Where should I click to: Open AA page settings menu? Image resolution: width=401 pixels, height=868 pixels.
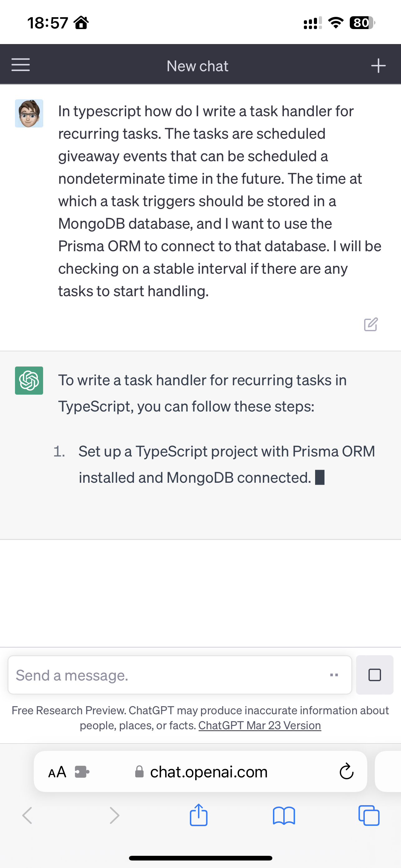57,772
